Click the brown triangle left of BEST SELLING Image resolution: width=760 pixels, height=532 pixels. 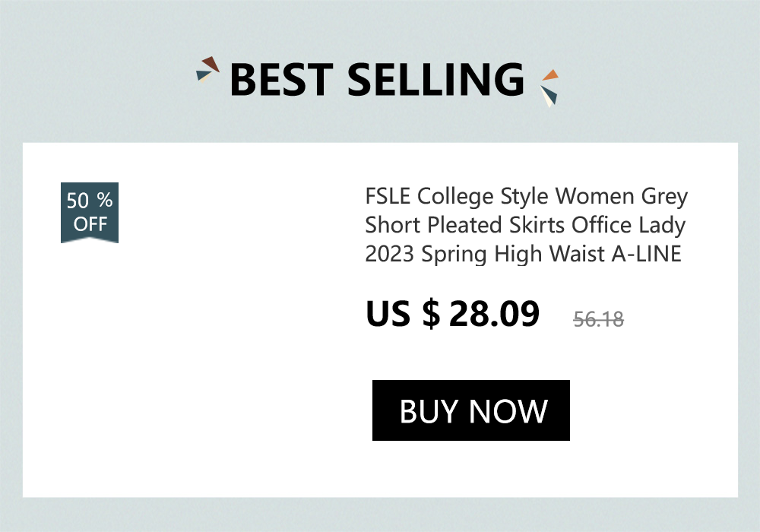pos(211,63)
